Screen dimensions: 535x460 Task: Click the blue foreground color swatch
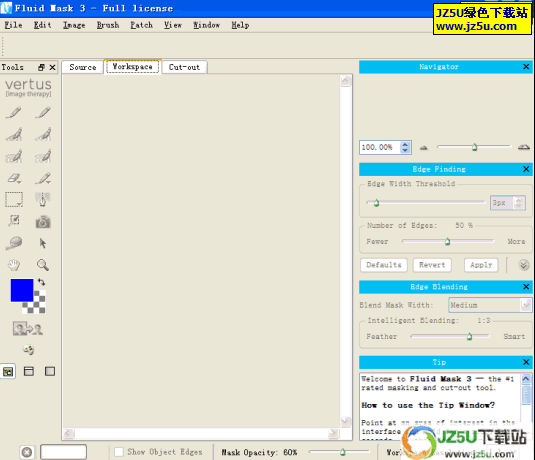tap(21, 290)
